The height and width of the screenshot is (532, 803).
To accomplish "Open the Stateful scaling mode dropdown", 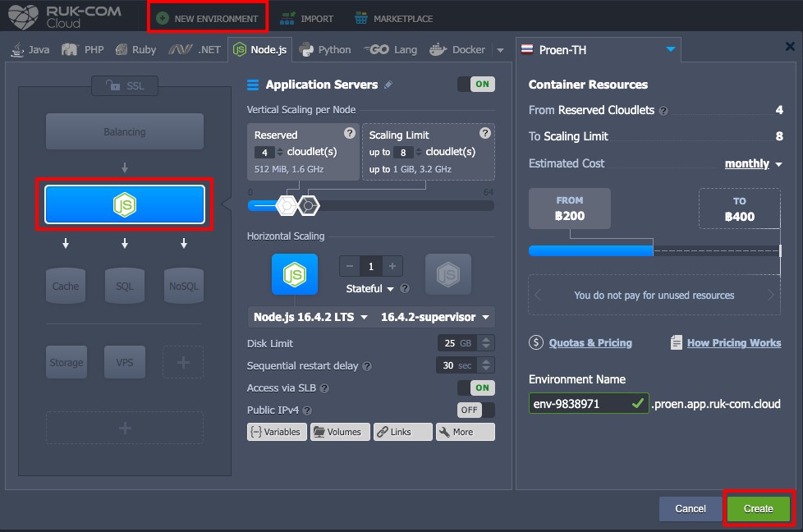I will [x=369, y=289].
